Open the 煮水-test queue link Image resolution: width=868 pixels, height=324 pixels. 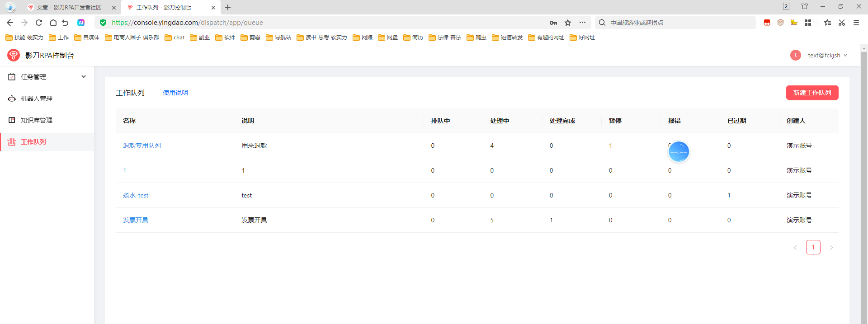point(136,195)
